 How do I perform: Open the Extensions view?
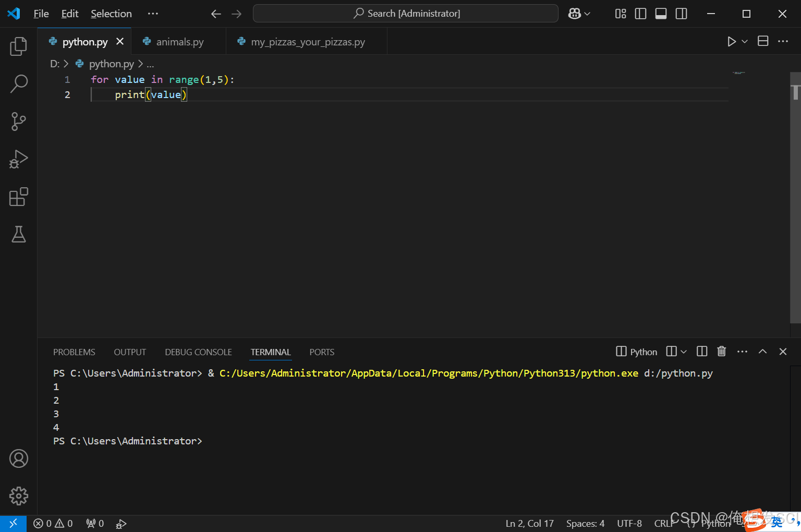19,197
